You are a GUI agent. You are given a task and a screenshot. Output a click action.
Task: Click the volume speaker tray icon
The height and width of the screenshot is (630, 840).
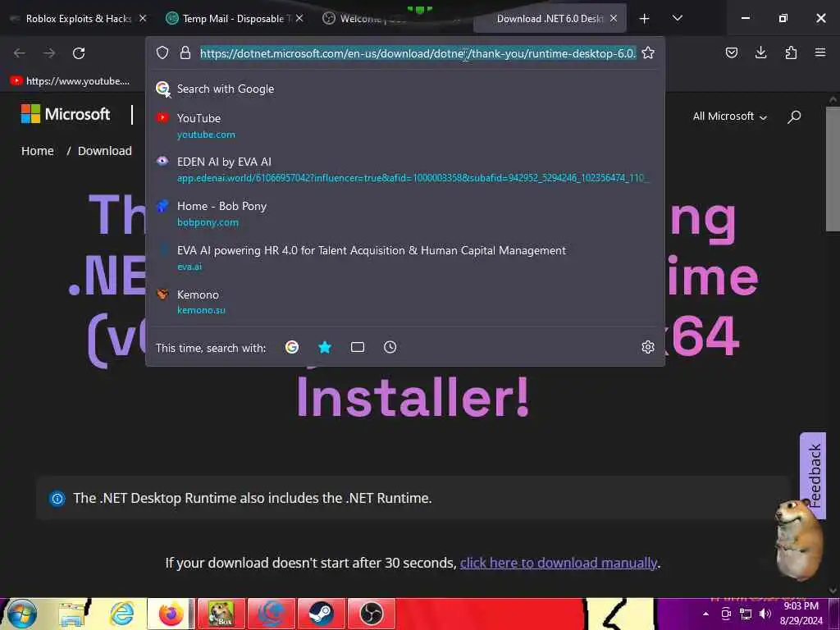765,614
